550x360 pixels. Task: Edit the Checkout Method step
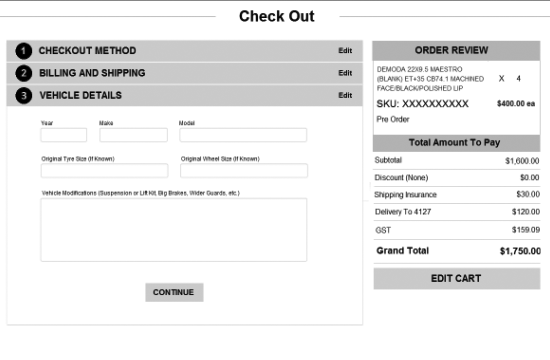(345, 51)
